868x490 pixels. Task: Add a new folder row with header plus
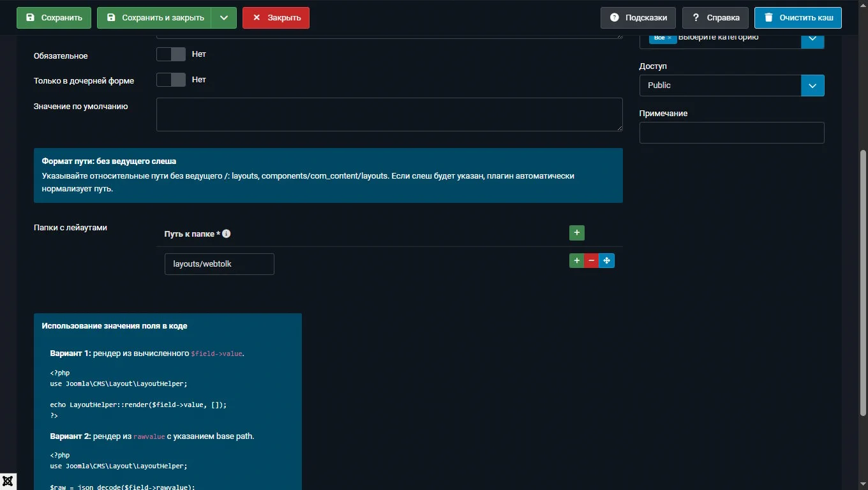click(x=576, y=233)
